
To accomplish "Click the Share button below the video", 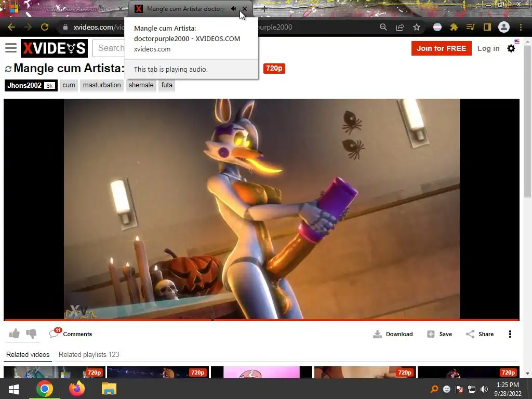I will (480, 334).
